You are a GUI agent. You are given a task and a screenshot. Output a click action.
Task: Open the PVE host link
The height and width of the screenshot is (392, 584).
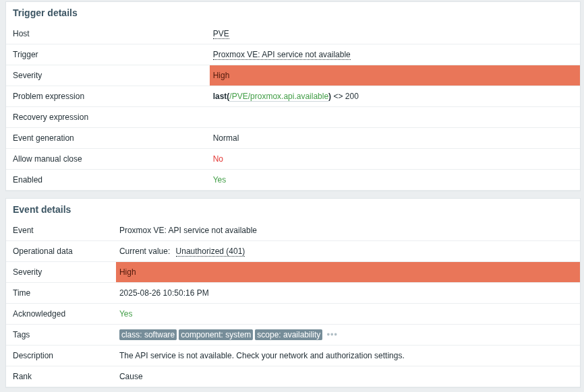(221, 34)
